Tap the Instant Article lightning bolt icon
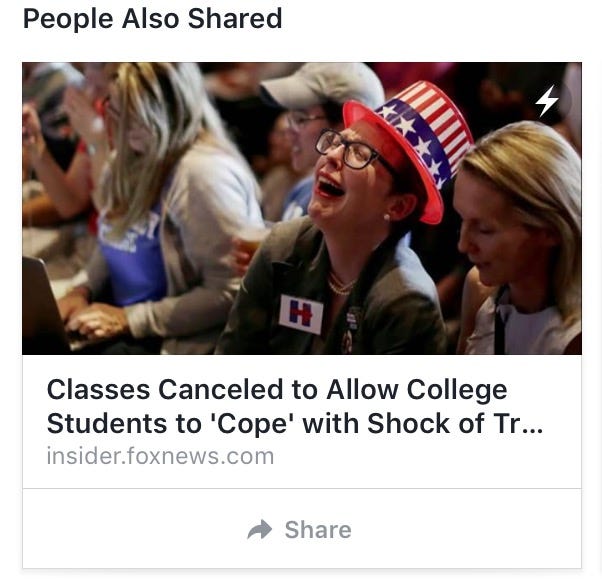Screen dimensions: 602x581 548,101
